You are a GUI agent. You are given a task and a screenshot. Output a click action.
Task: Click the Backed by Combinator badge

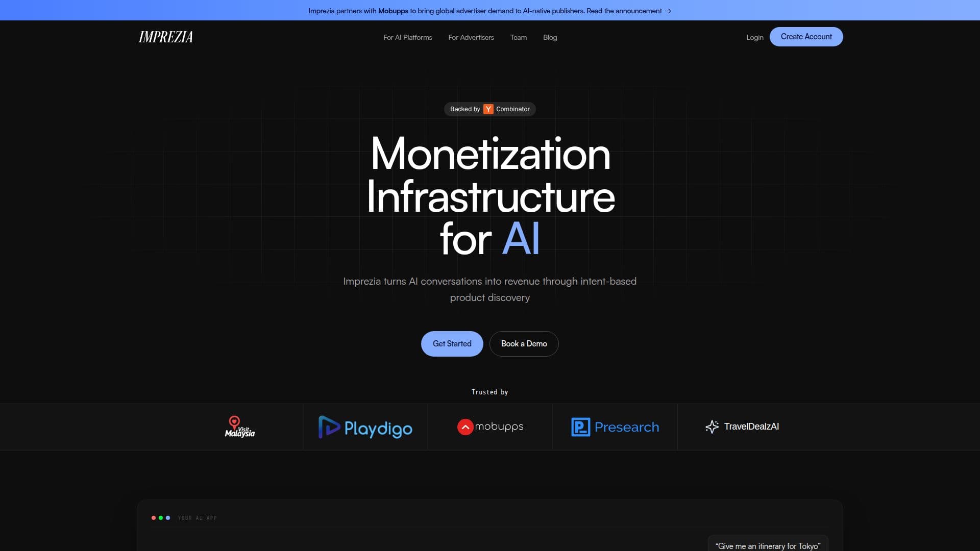click(489, 109)
